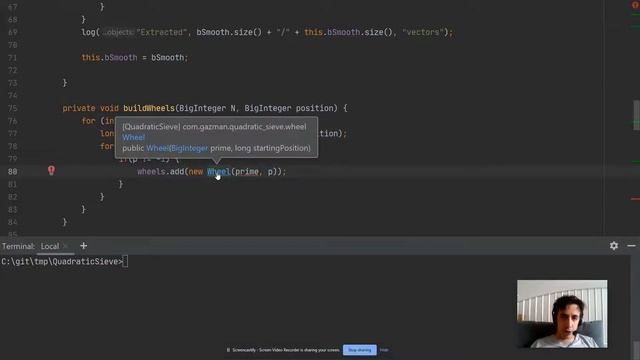Hide the terminal panel with minus icon

(x=631, y=246)
